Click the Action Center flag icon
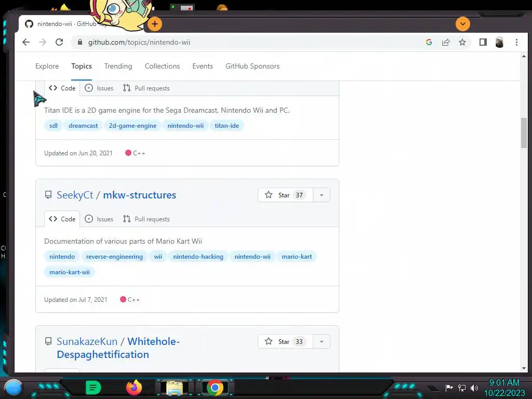The image size is (532, 399). [x=449, y=388]
